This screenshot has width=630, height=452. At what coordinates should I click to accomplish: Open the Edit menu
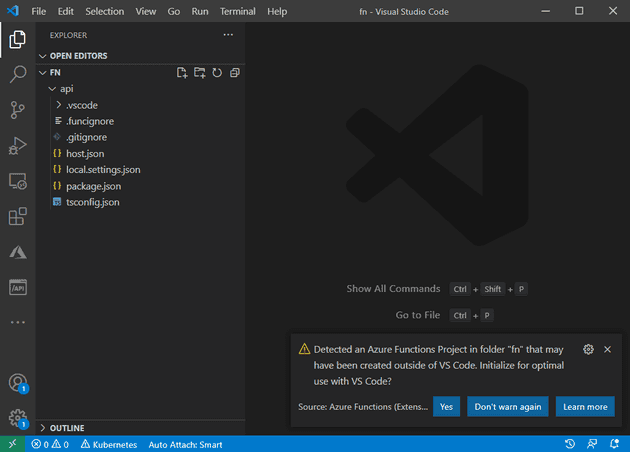pos(65,11)
